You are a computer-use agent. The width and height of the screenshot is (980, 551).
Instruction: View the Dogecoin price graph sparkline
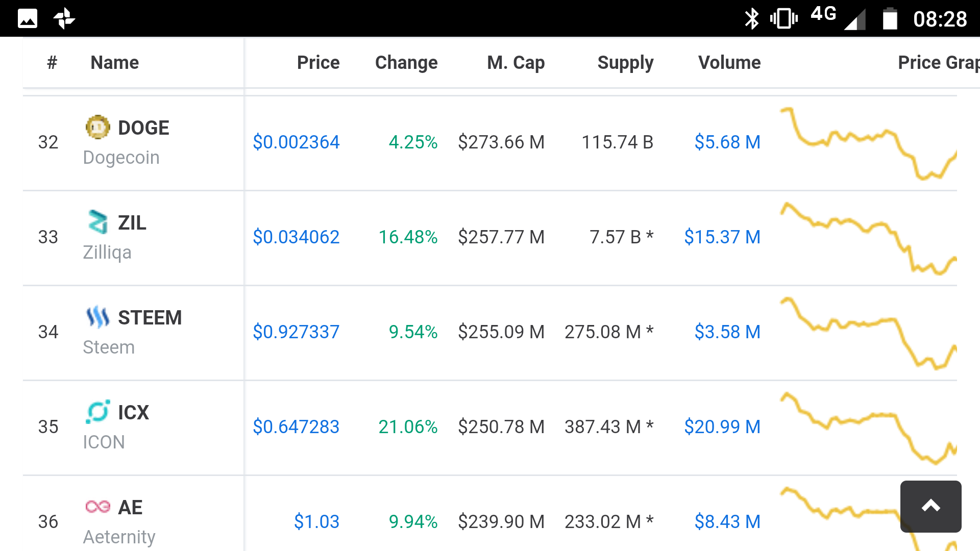coord(868,143)
